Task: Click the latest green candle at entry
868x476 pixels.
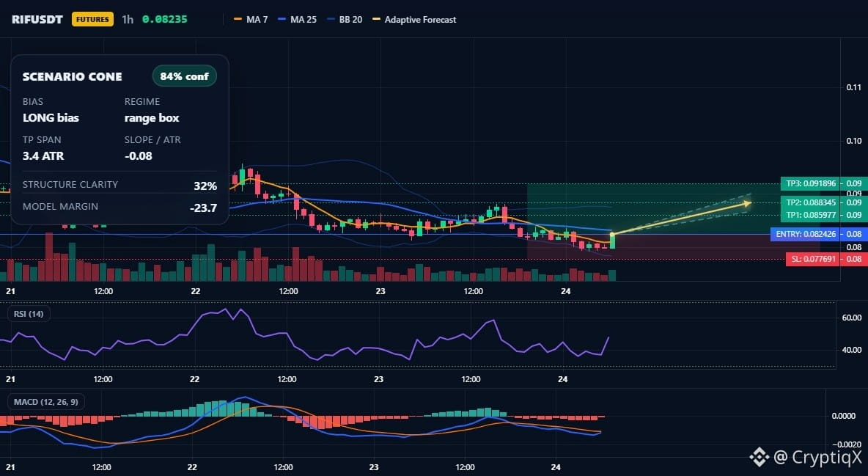Action: (612, 241)
